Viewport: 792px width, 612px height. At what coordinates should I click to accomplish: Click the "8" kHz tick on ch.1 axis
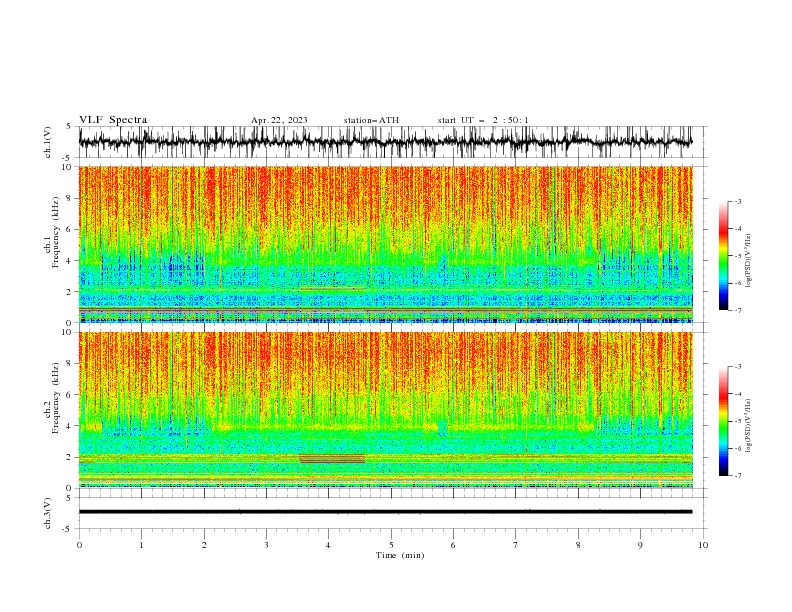click(x=70, y=198)
